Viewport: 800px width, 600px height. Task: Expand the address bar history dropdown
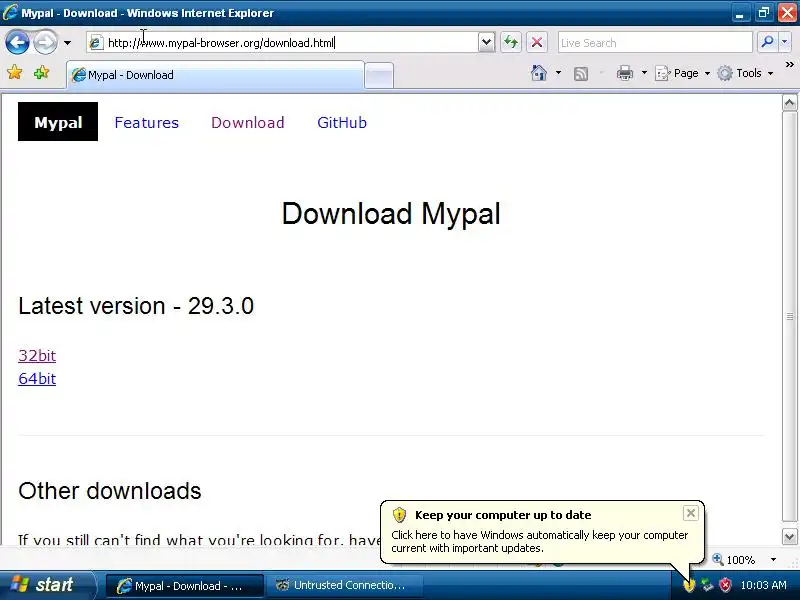point(487,42)
